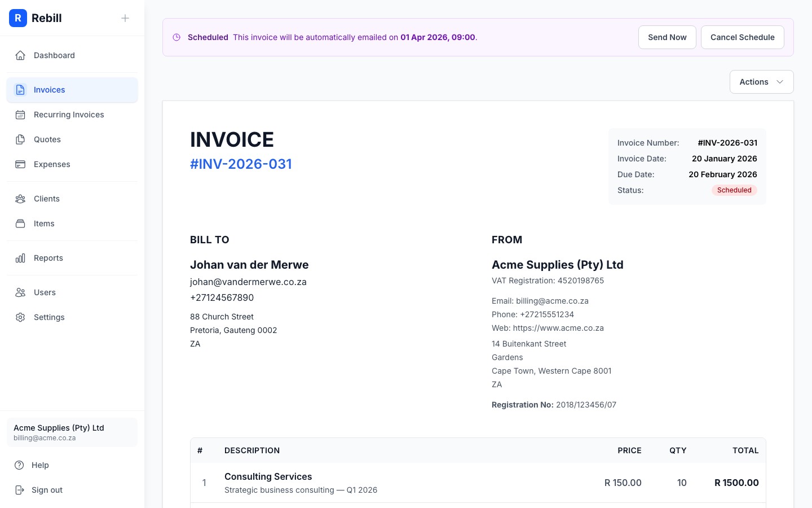
Task: Click the Clients people icon
Action: click(20, 199)
